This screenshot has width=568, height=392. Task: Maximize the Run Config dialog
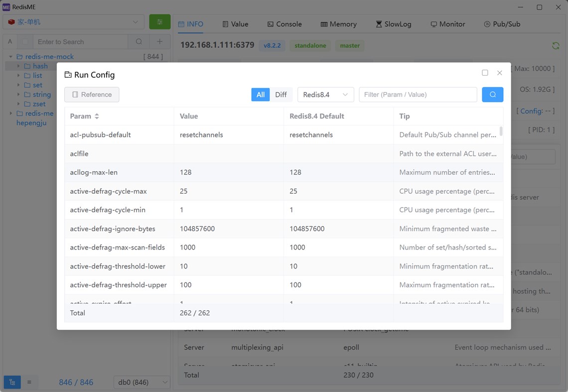pyautogui.click(x=485, y=73)
